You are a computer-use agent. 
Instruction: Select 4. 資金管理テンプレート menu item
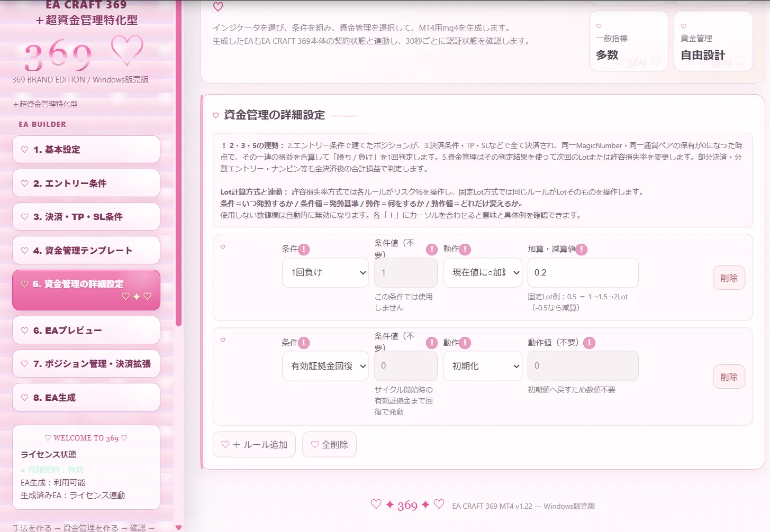pyautogui.click(x=86, y=251)
